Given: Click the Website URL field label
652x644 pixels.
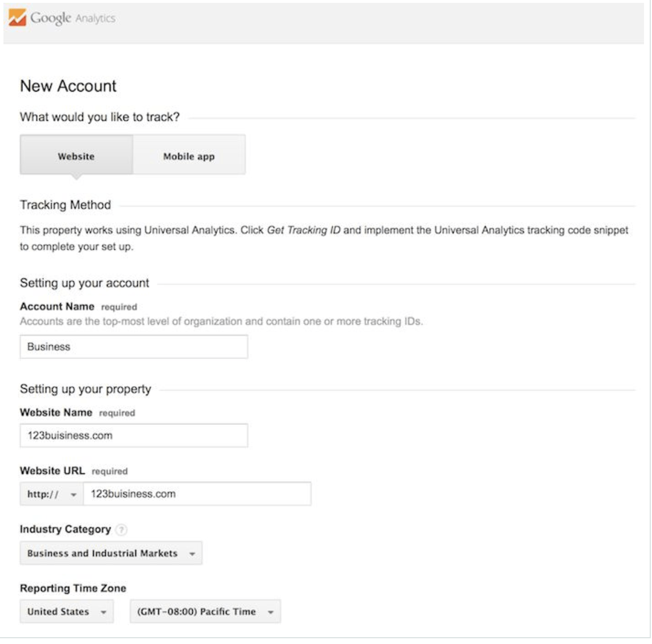Looking at the screenshot, I should [x=52, y=471].
